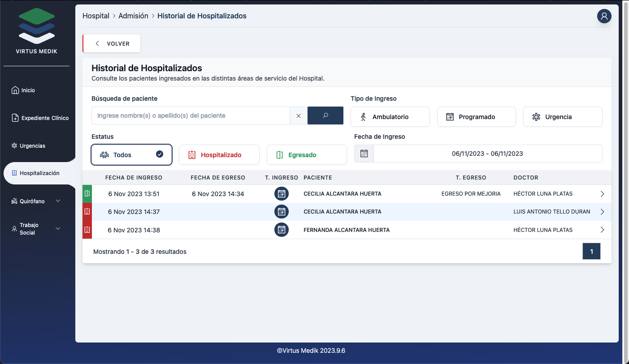This screenshot has height=364, width=629.
Task: Click T. Ingreso calendar icon for Fernanda Alcantara
Action: coord(281,230)
